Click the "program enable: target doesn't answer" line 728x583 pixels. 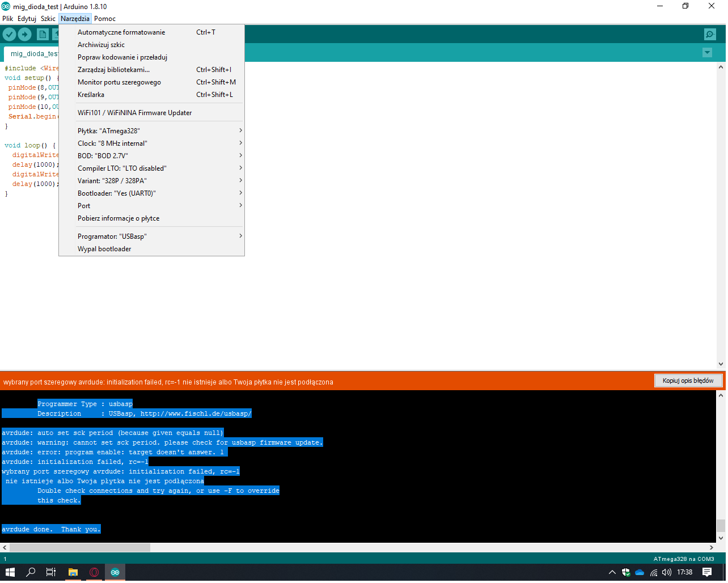point(115,452)
